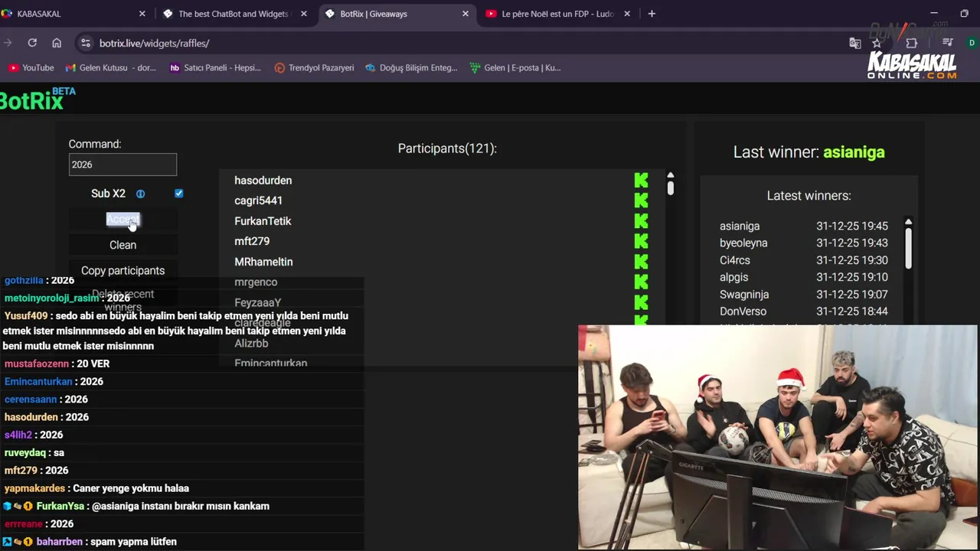The image size is (980, 551).
Task: Click last winner name asianiga
Action: tap(854, 152)
